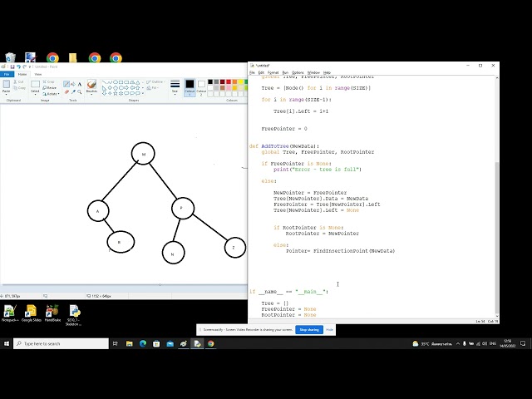Expand the Shapes gallery more arrow
Viewport: 532px width, 399px height.
(x=143, y=93)
